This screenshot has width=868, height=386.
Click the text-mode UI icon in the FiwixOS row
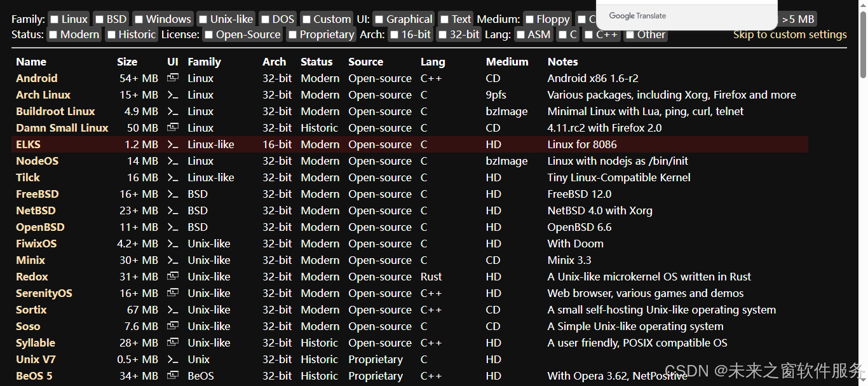(x=172, y=244)
